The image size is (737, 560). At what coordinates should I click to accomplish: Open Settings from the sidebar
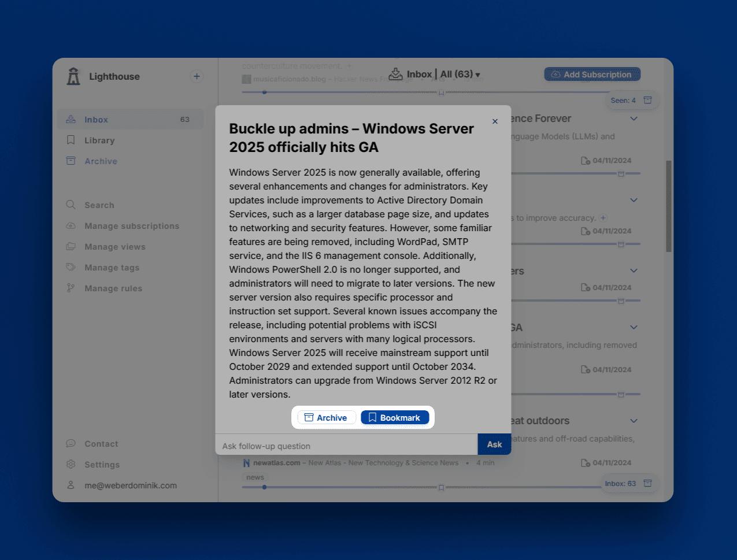[x=102, y=465]
